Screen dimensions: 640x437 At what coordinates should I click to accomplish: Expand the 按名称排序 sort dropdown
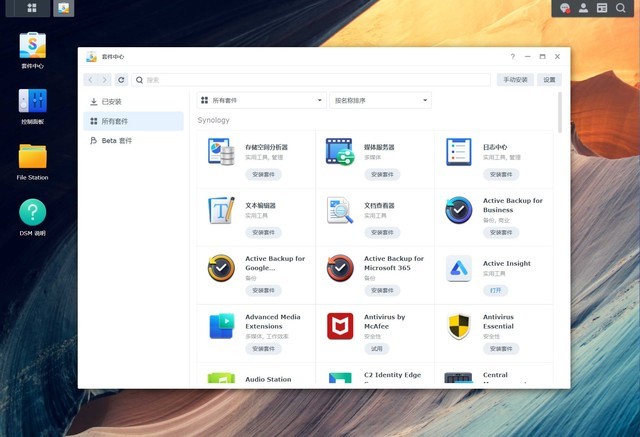click(380, 100)
